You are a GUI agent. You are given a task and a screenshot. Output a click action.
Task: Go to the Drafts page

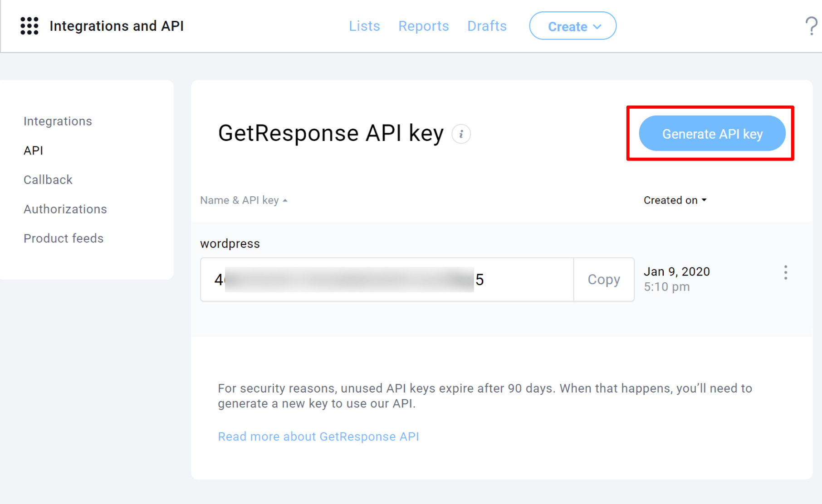click(487, 26)
